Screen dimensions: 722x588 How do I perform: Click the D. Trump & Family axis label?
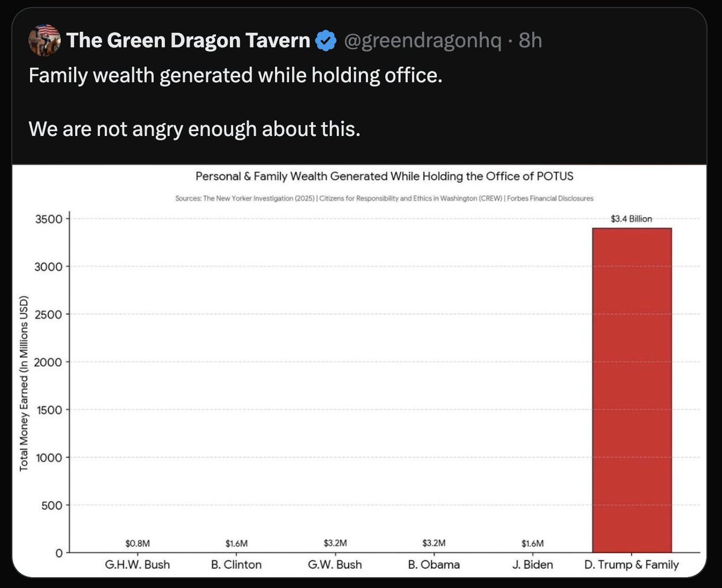[x=632, y=565]
